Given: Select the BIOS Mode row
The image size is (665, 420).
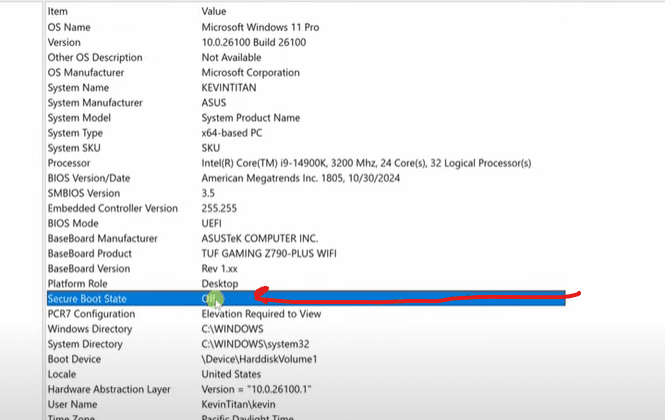Looking at the screenshot, I should click(74, 223).
